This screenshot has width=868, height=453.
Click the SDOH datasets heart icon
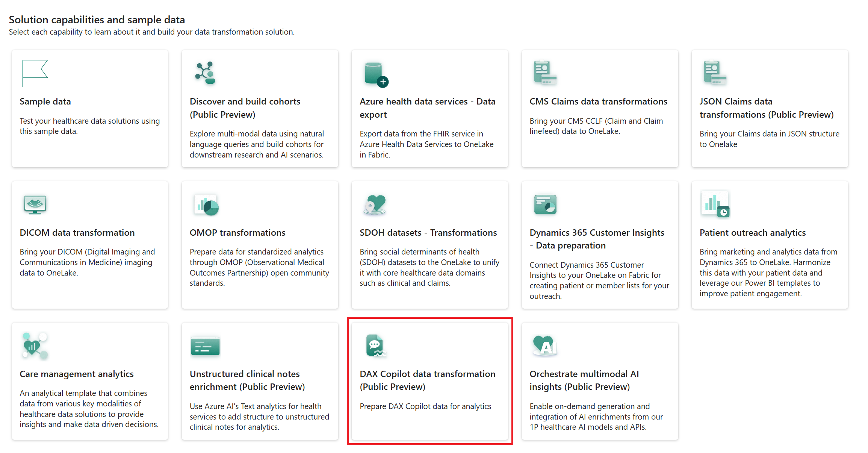[375, 205]
